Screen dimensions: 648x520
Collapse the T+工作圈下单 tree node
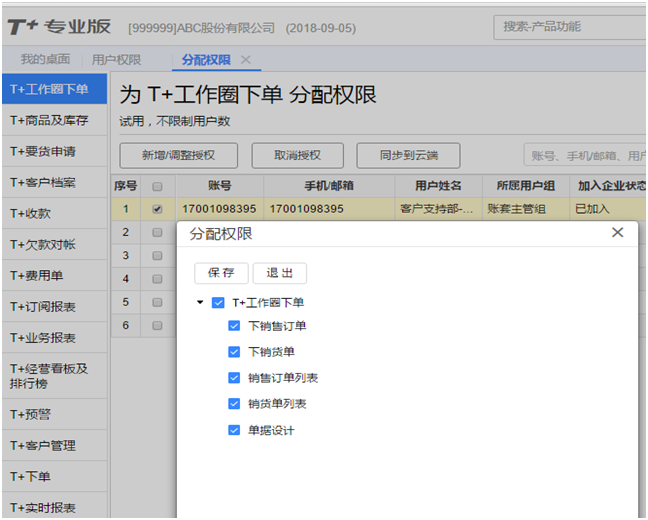click(x=200, y=302)
